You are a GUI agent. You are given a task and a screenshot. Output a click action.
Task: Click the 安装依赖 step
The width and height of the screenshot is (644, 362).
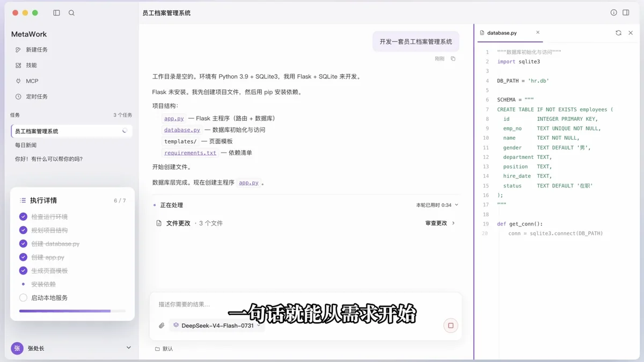[x=43, y=284]
